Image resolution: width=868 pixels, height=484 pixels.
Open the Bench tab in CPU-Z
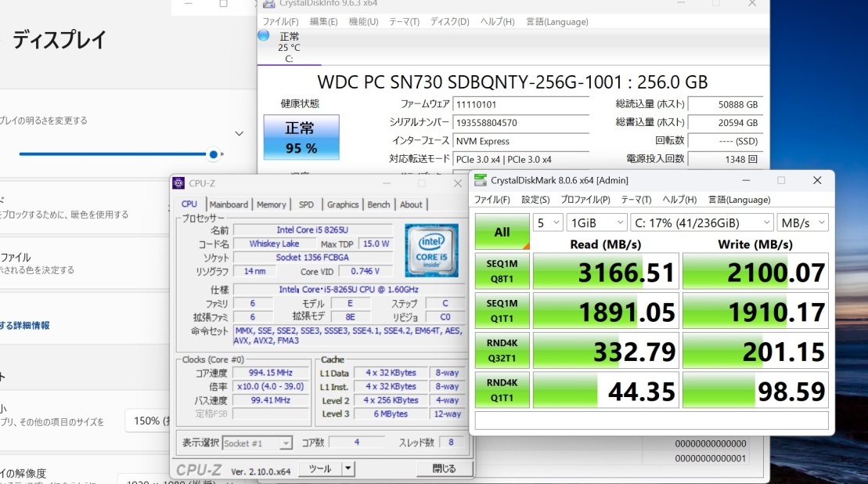point(379,204)
